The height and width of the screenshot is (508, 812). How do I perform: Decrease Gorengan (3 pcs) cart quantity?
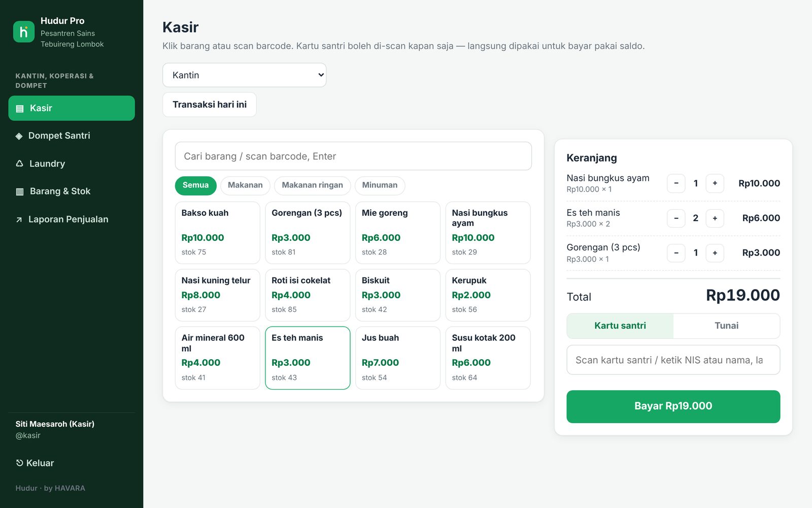pos(676,253)
